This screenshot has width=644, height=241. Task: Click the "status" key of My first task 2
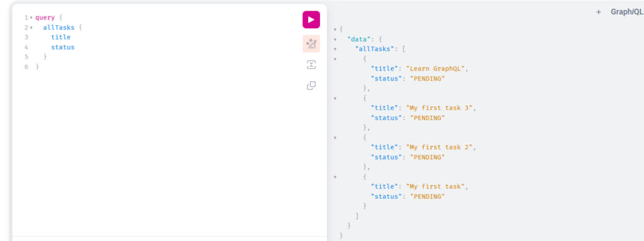coord(387,157)
